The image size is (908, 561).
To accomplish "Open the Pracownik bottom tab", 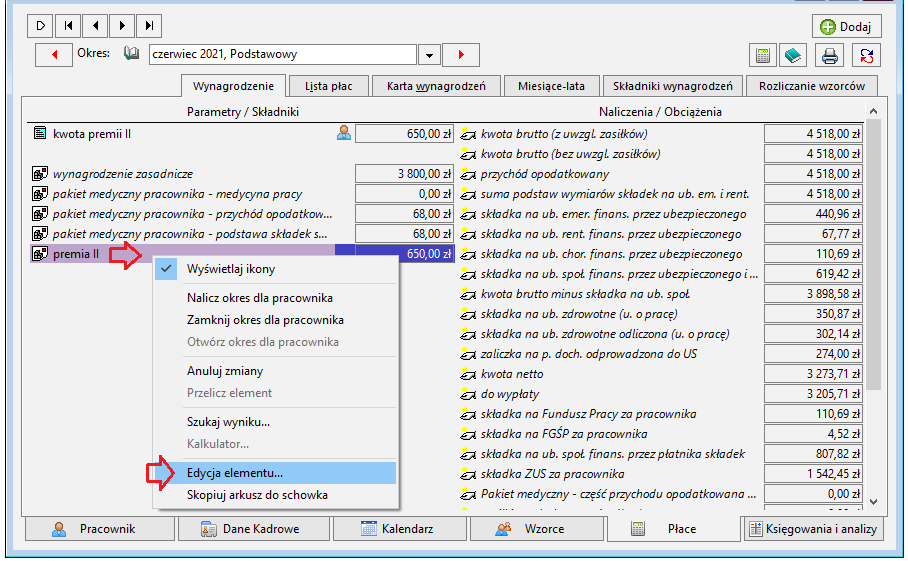I will (x=100, y=529).
